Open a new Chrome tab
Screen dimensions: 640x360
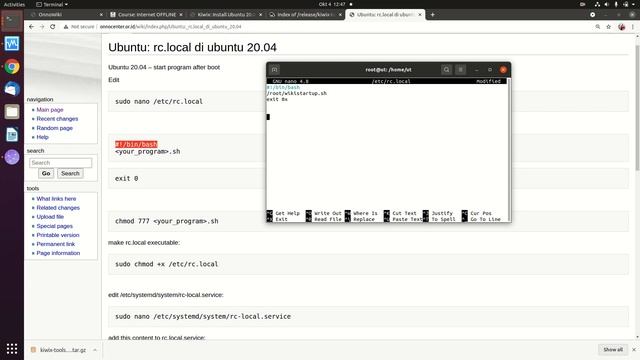coord(432,15)
